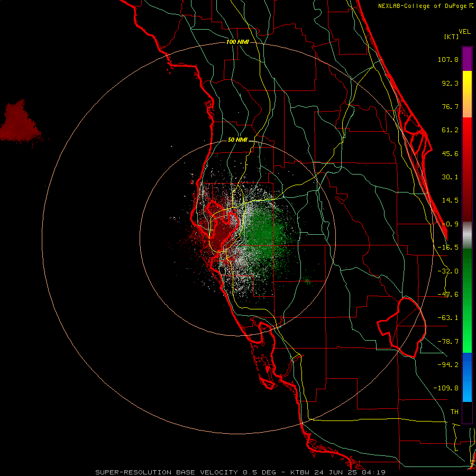
Task: Click the yellow-orange segment of velocity color bar
Action: pos(467,94)
